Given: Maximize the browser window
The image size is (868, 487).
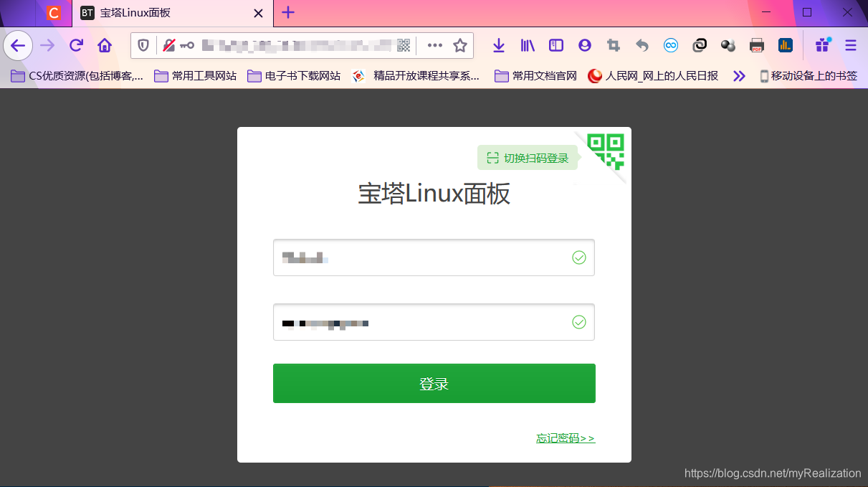Looking at the screenshot, I should click(x=807, y=12).
